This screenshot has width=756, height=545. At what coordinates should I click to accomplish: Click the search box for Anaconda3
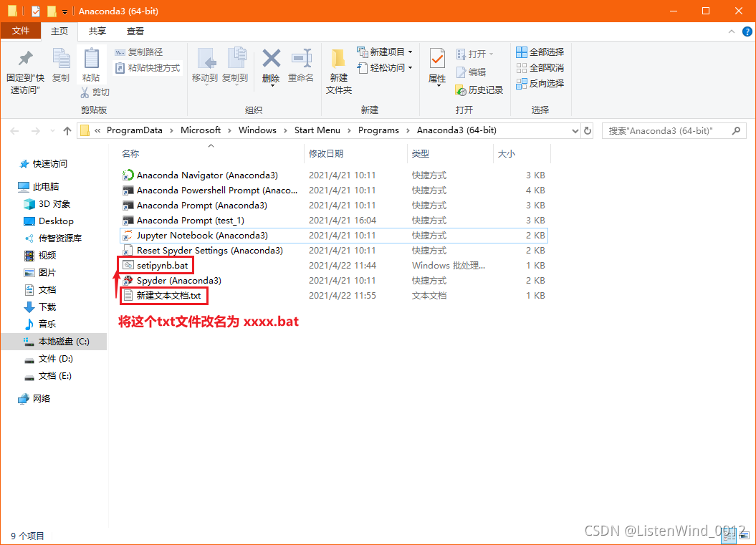674,130
